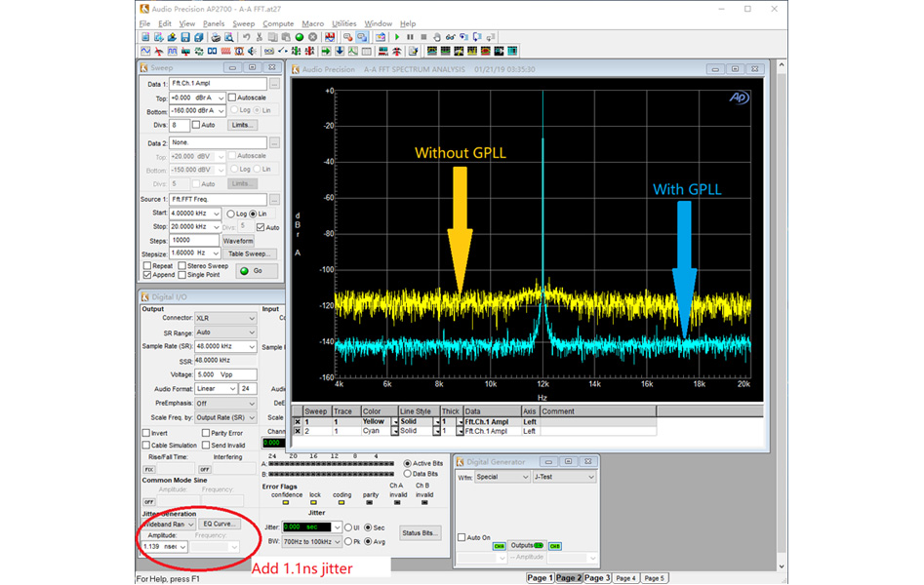
Task: Open the Sample Rate 48.0000 kHz dropdown
Action: click(x=225, y=346)
